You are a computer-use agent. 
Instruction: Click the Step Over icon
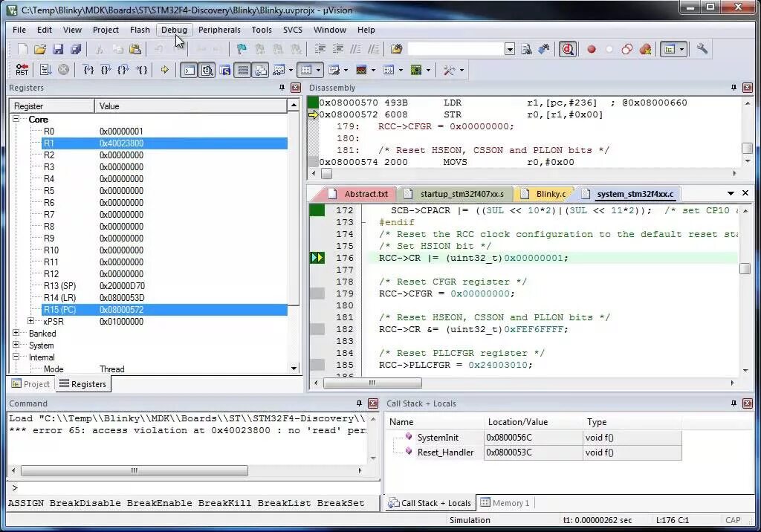[x=106, y=71]
